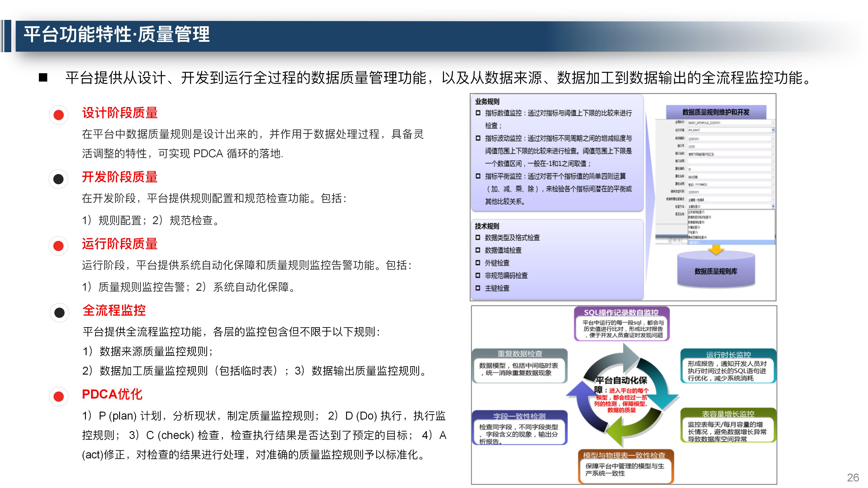Check the 指标数值监控 checkbox under 业务规则
Image resolution: width=868 pixels, height=488 pixels.
tap(478, 113)
